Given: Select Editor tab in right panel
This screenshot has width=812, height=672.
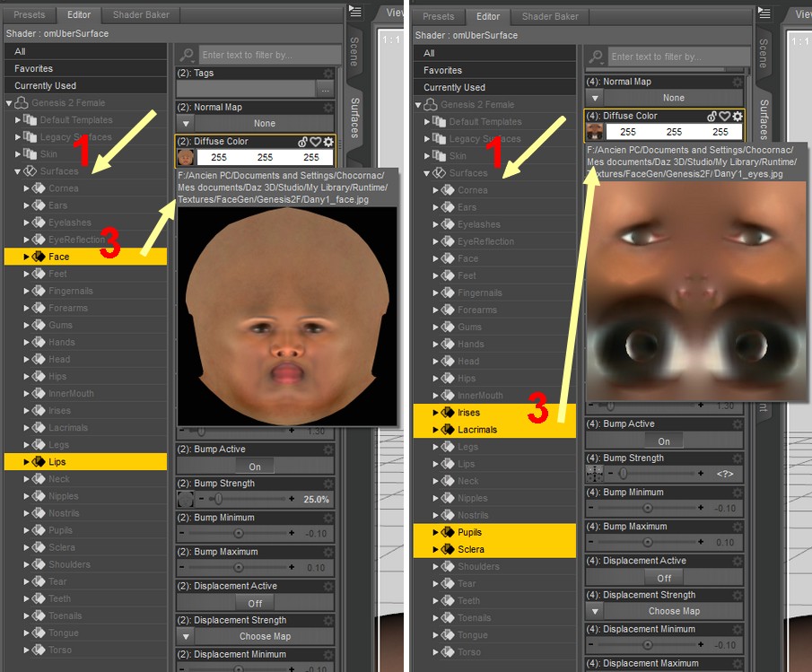Looking at the screenshot, I should click(488, 16).
